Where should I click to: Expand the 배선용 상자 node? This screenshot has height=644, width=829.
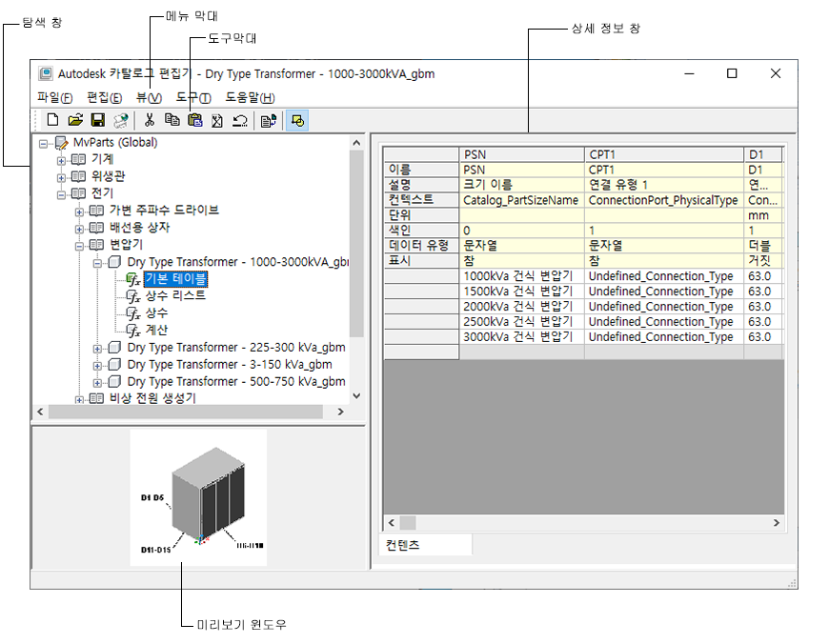point(79,230)
